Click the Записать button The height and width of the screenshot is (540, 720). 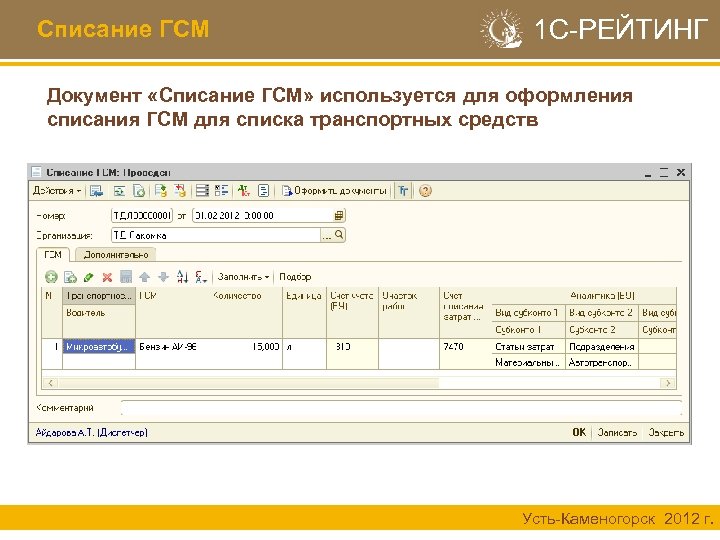coord(617,432)
